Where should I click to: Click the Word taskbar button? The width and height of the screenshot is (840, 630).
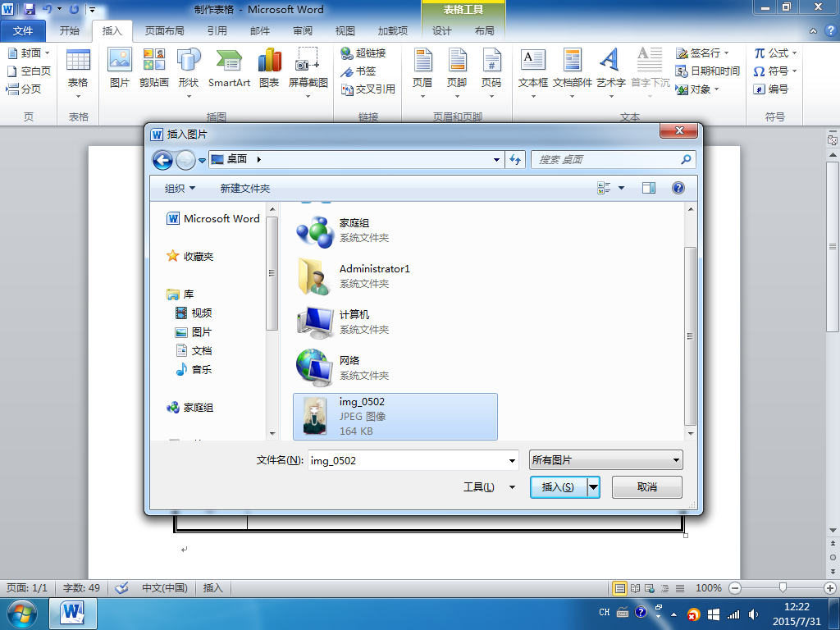coord(73,614)
